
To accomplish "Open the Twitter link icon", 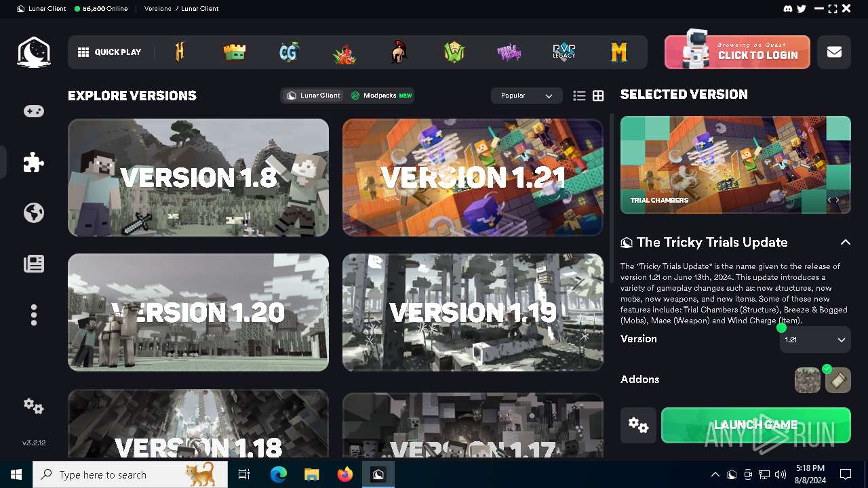I will click(802, 9).
